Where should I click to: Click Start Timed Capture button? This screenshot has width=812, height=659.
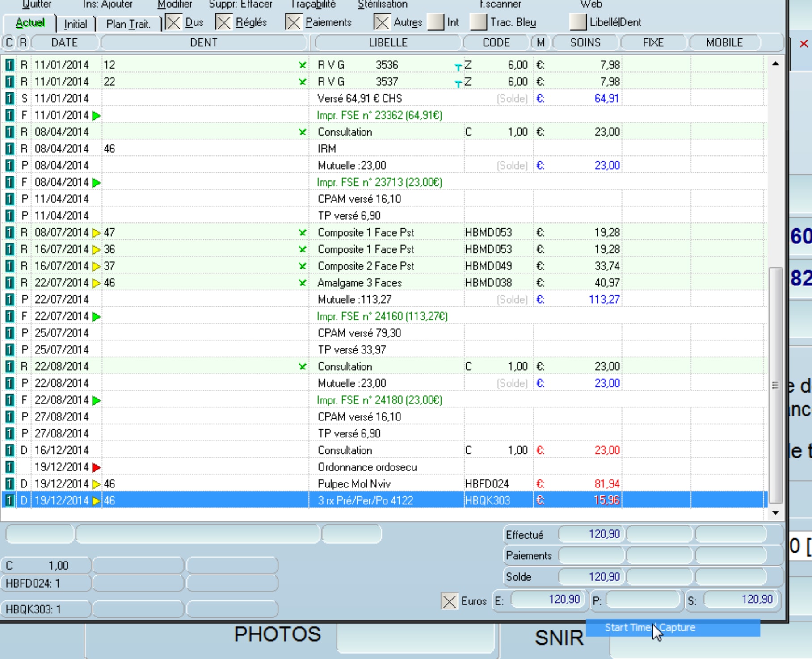tap(672, 628)
